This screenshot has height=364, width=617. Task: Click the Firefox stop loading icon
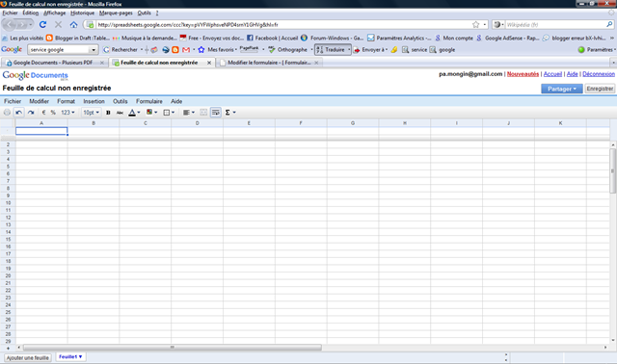pyautogui.click(x=58, y=24)
